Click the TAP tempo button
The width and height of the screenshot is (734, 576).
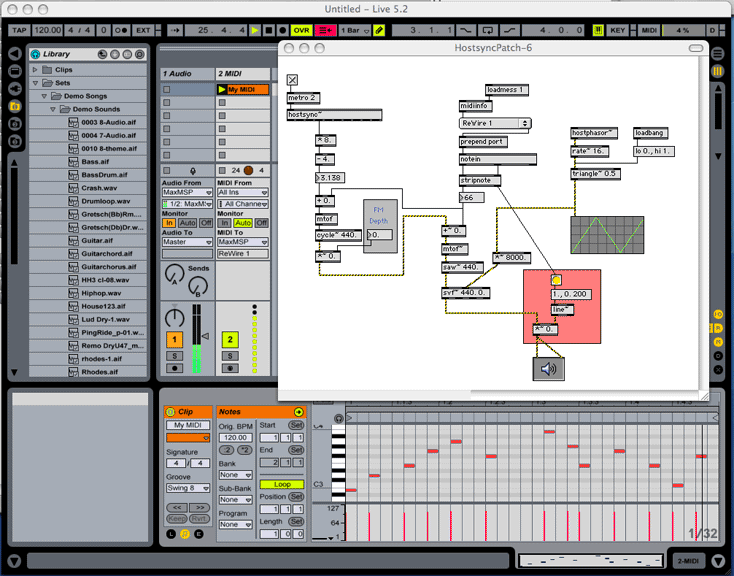[19, 30]
